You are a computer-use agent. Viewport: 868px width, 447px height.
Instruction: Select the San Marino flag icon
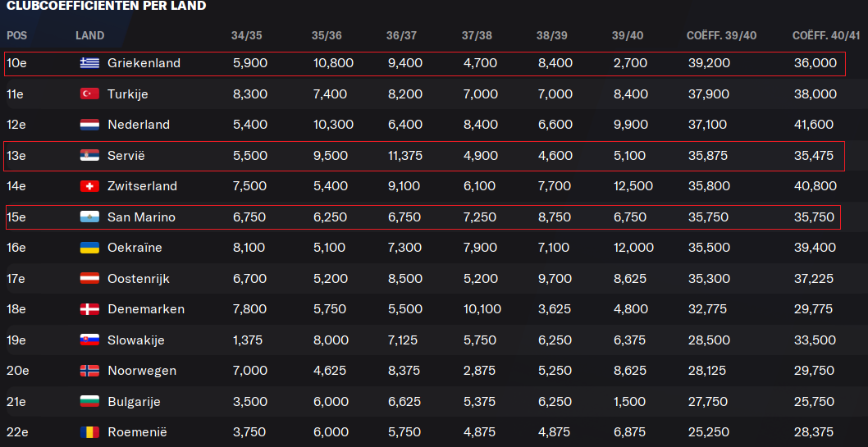pos(89,217)
